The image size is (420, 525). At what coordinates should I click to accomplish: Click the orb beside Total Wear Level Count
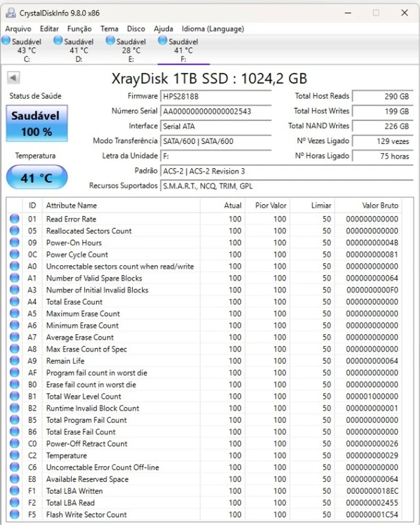(15, 396)
